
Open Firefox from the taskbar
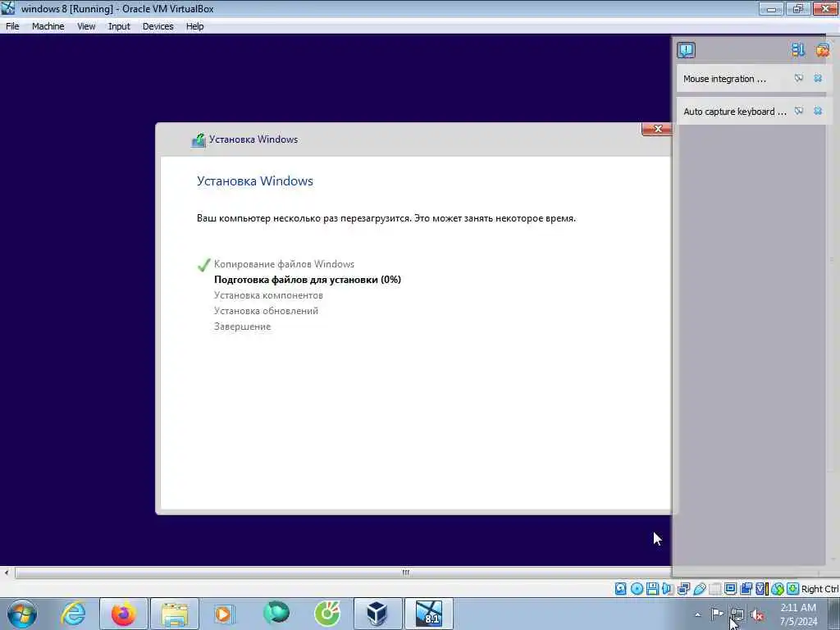[x=124, y=614]
